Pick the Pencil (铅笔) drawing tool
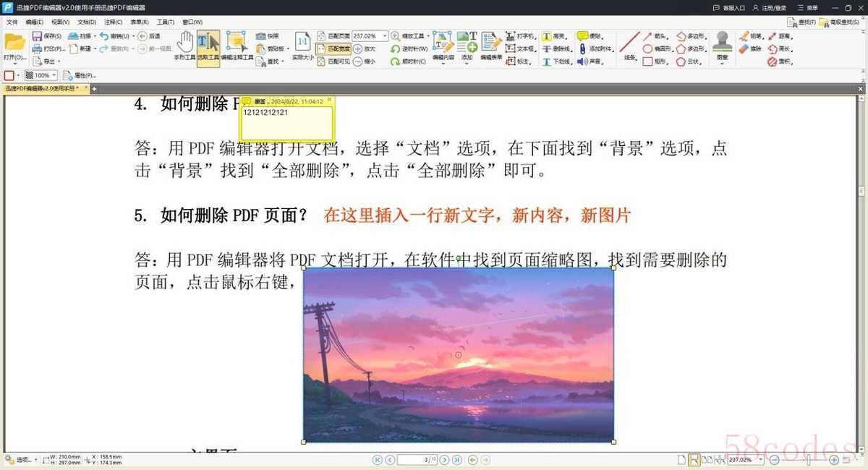Screen dimensions: 868x470 [x=744, y=35]
